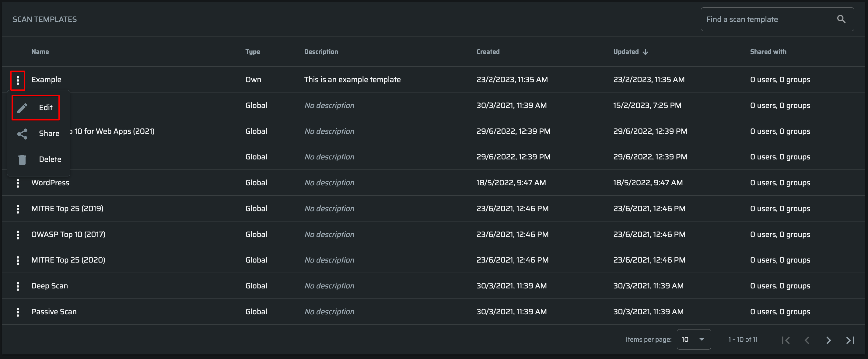Open the kebab menu for Example template
The width and height of the screenshot is (868, 359).
(18, 80)
